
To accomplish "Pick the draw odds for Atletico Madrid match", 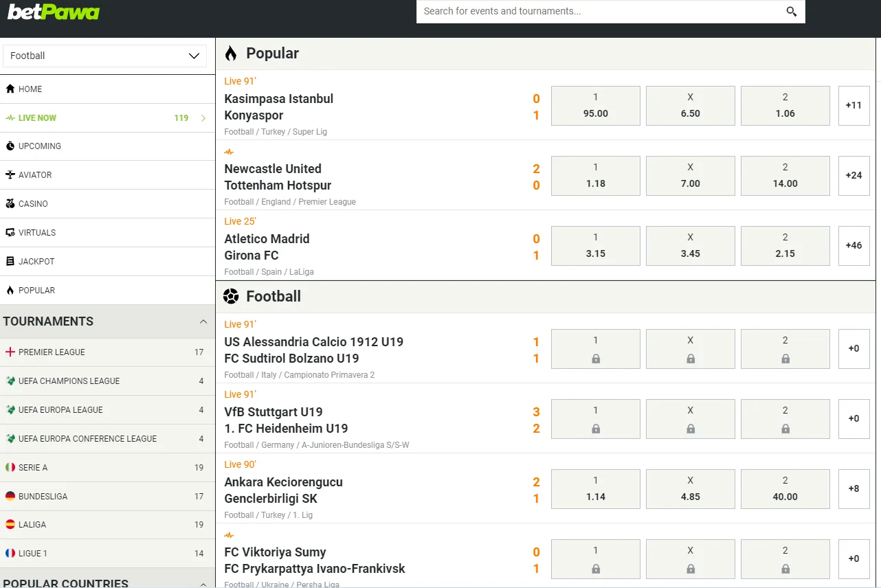I will point(690,246).
